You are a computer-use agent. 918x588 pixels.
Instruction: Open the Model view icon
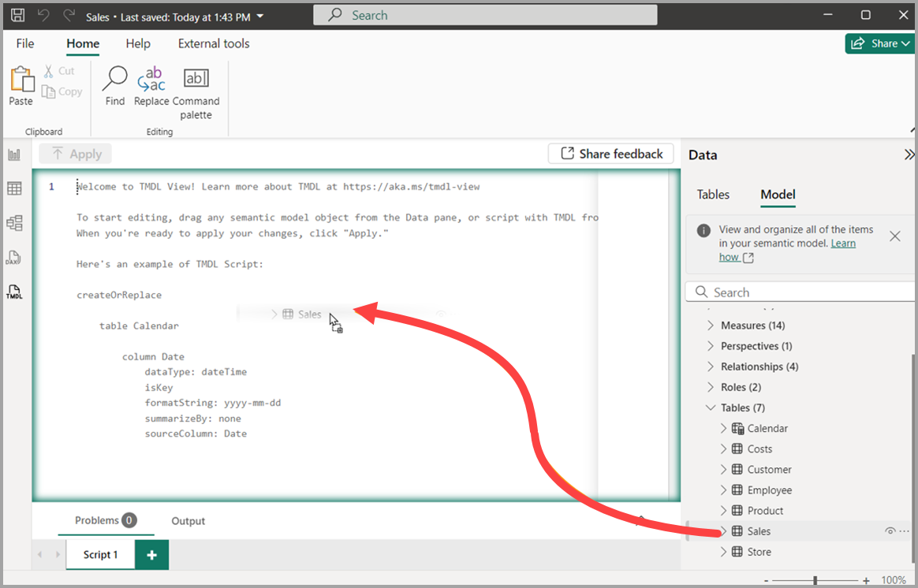pos(13,223)
